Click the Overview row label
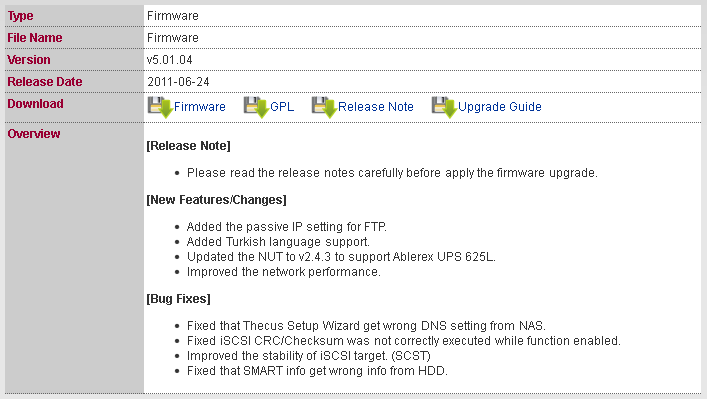This screenshot has width=707, height=399. [34, 134]
